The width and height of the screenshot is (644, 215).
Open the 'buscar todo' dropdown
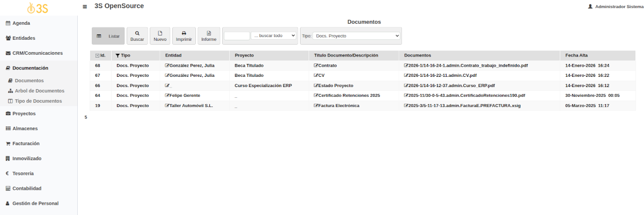[274, 35]
